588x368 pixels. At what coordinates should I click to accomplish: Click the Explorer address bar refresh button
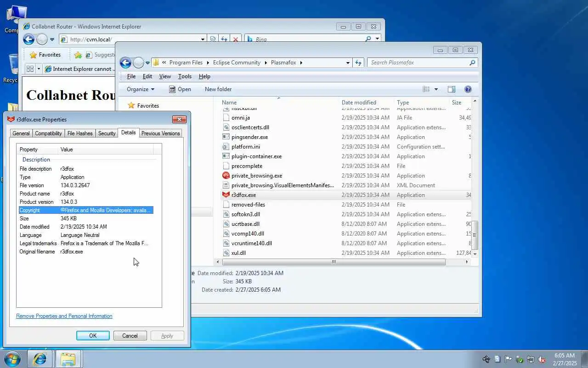coord(359,63)
